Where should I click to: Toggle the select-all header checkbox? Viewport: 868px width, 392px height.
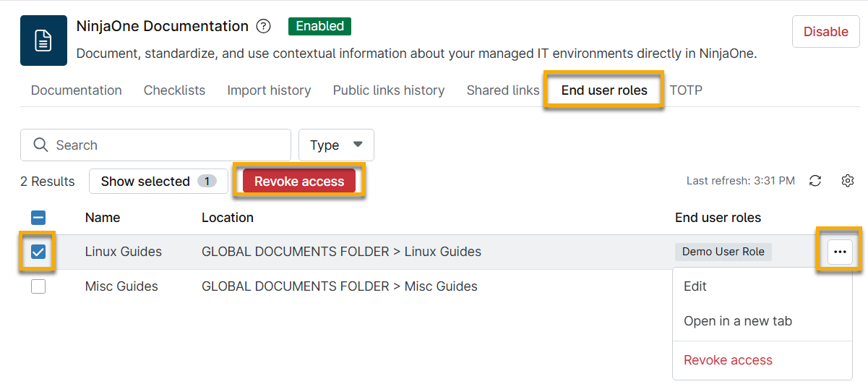38,218
